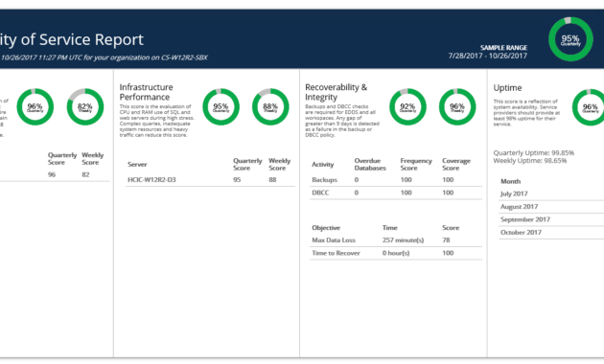604x364 pixels.
Task: Click the 'Coverage Score' column header
Action: [456, 165]
